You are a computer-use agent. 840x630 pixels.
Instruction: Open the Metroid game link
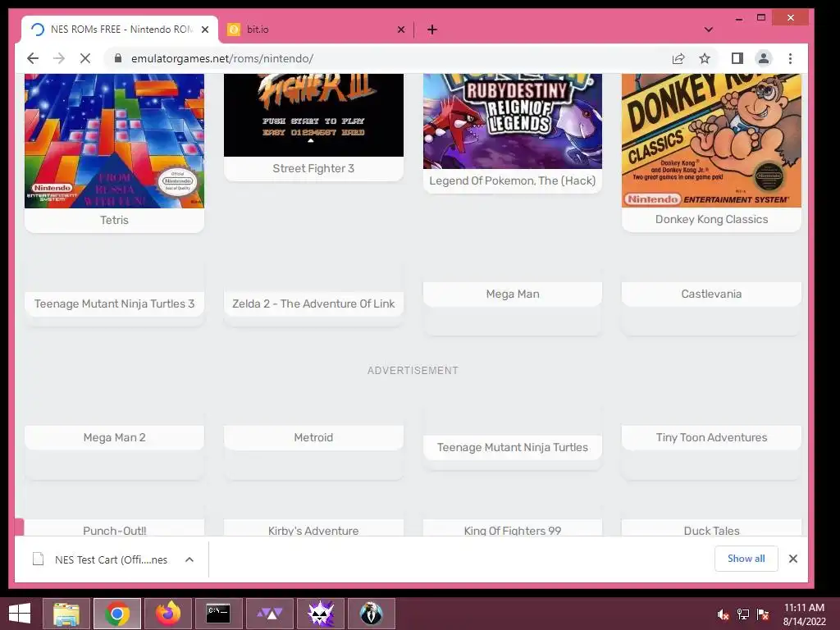click(x=313, y=438)
